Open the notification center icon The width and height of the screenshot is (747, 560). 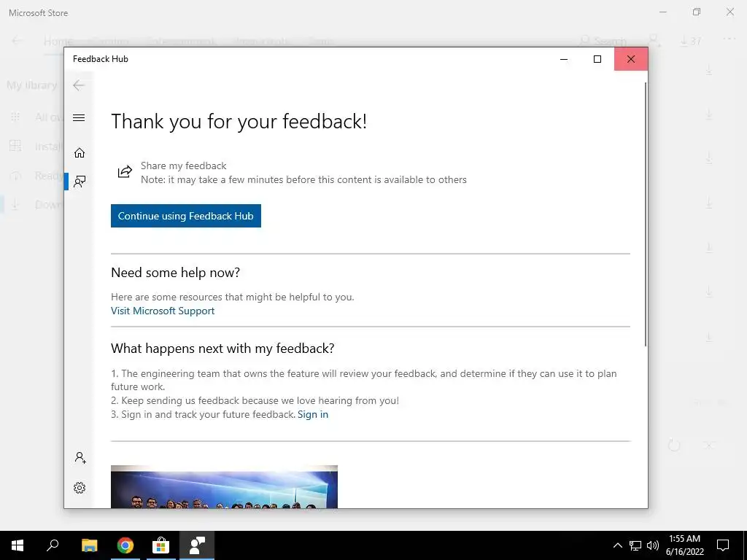(x=723, y=545)
